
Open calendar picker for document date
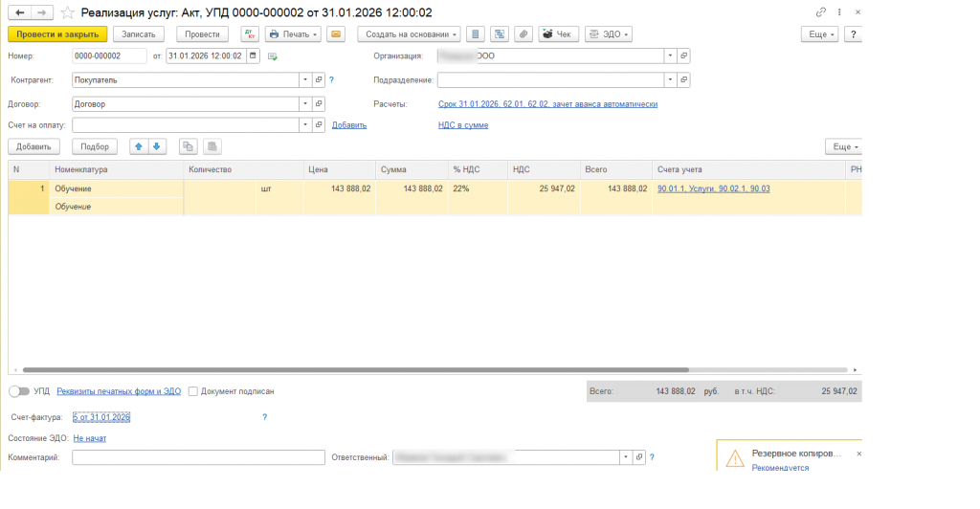(253, 55)
